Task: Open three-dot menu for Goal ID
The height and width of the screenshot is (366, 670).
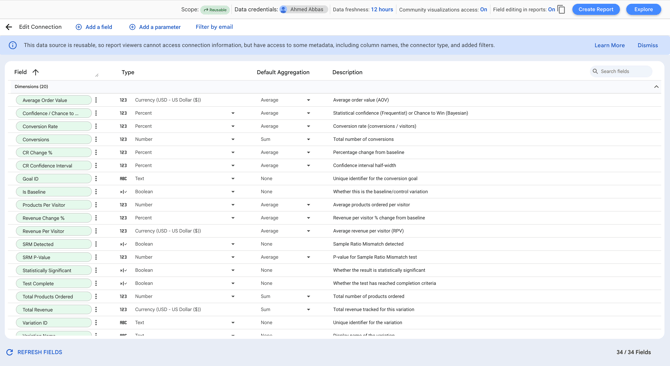Action: [96, 179]
